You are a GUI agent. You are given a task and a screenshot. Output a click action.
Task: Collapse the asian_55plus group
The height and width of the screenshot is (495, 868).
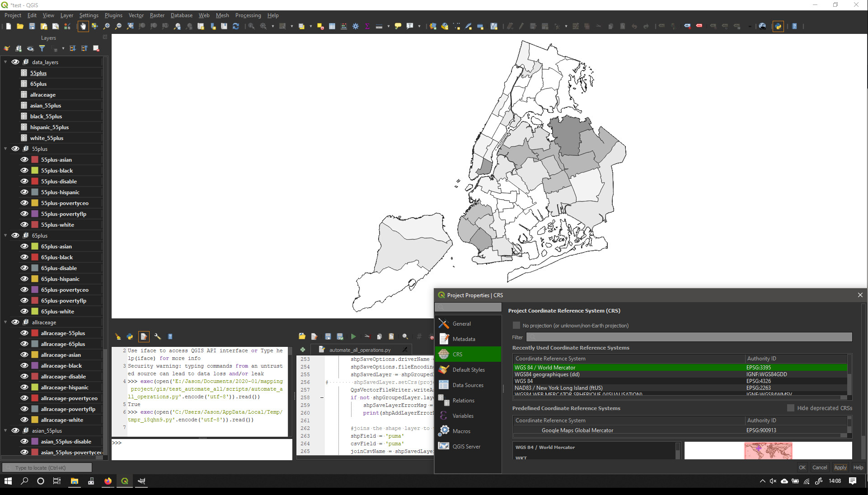click(5, 430)
